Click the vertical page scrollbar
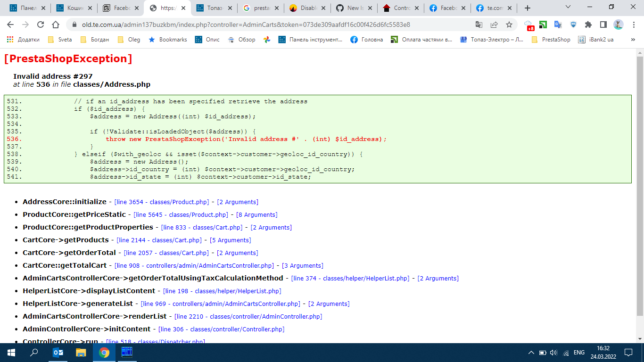The width and height of the screenshot is (644, 362). coord(640,186)
